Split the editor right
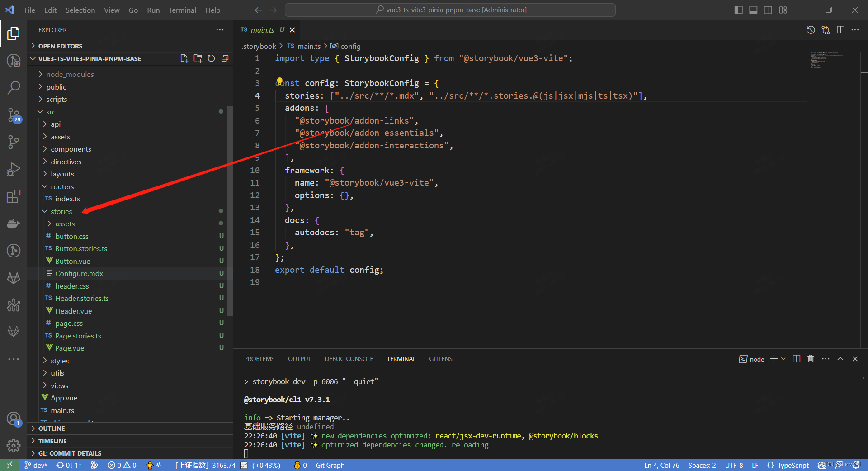The width and height of the screenshot is (868, 471). click(x=840, y=30)
